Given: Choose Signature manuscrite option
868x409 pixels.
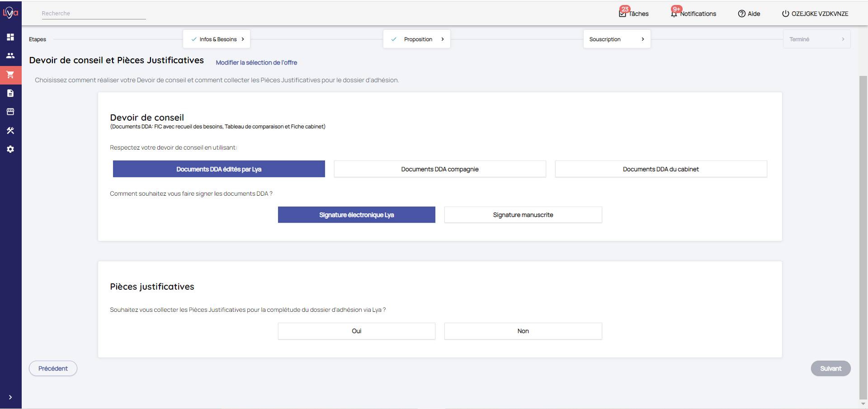Looking at the screenshot, I should coord(523,215).
